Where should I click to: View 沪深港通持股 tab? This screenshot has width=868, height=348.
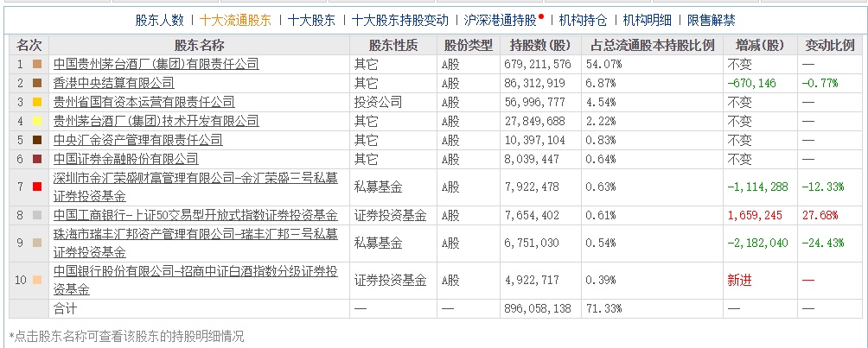tap(501, 21)
